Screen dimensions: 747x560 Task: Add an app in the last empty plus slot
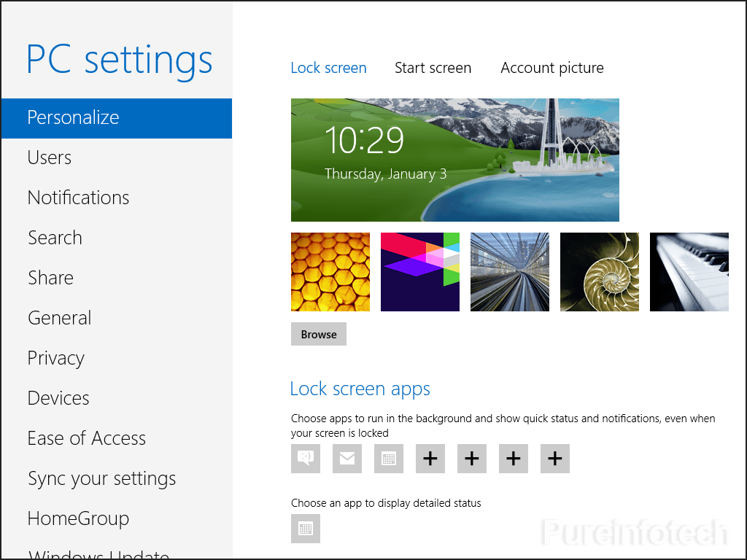pyautogui.click(x=554, y=459)
